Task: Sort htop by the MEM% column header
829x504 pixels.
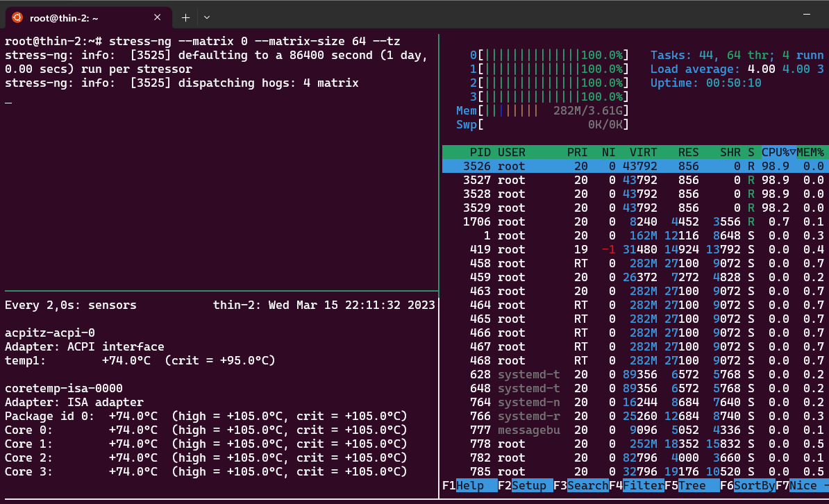Action: pos(810,152)
